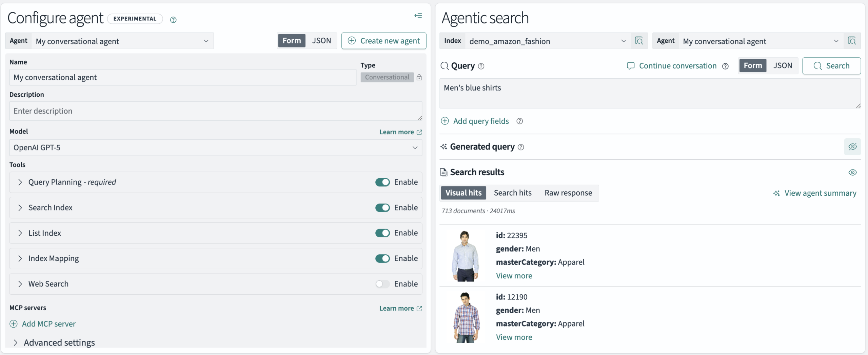Click the Description text field
The height and width of the screenshot is (355, 868).
pos(215,111)
